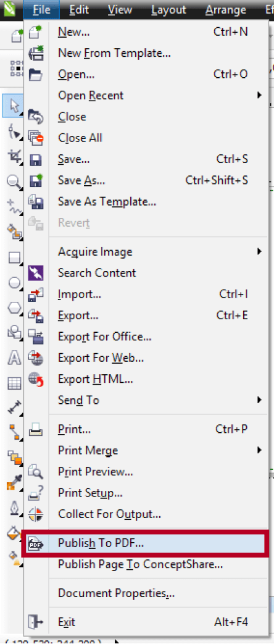
Task: Select the Crop tool in toolbox
Action: (x=15, y=156)
